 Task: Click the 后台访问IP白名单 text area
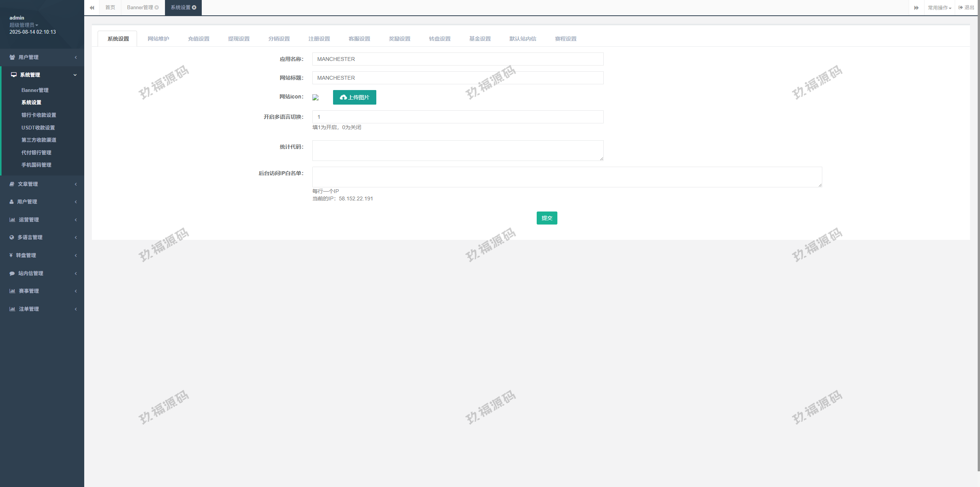click(567, 177)
